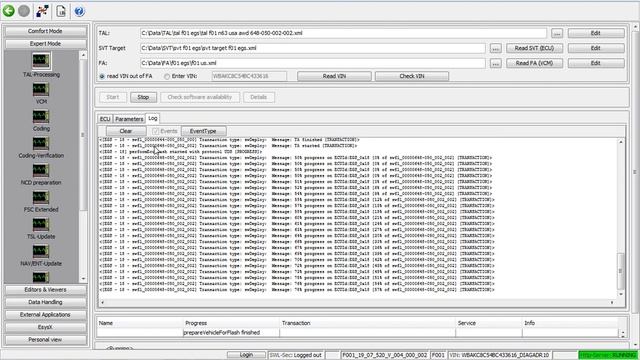Click the Read VIN button

pyautogui.click(x=334, y=76)
